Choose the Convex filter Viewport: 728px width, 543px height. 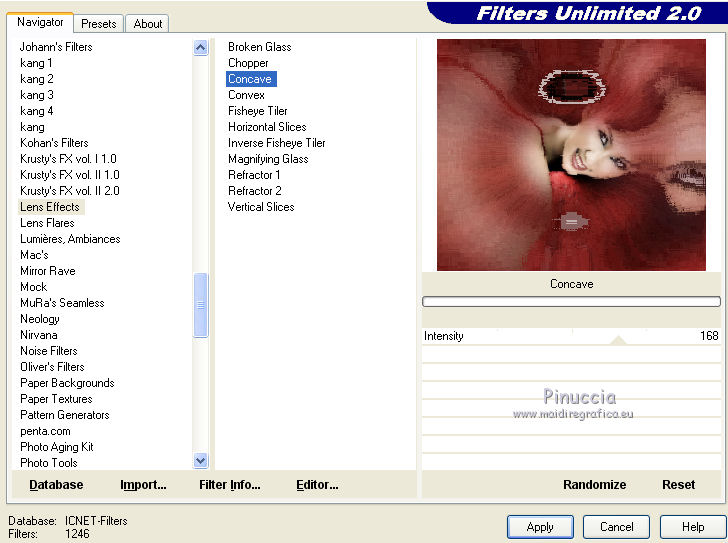[x=246, y=95]
